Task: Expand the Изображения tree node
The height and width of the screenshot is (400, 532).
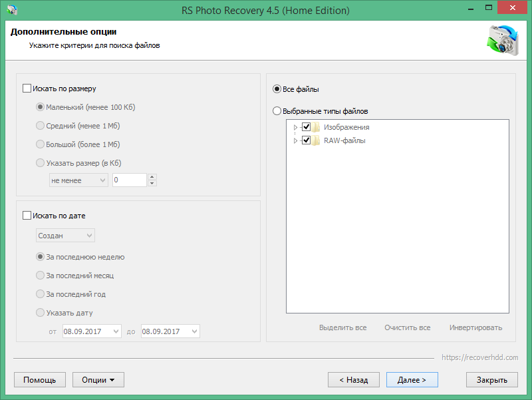Action: 295,127
